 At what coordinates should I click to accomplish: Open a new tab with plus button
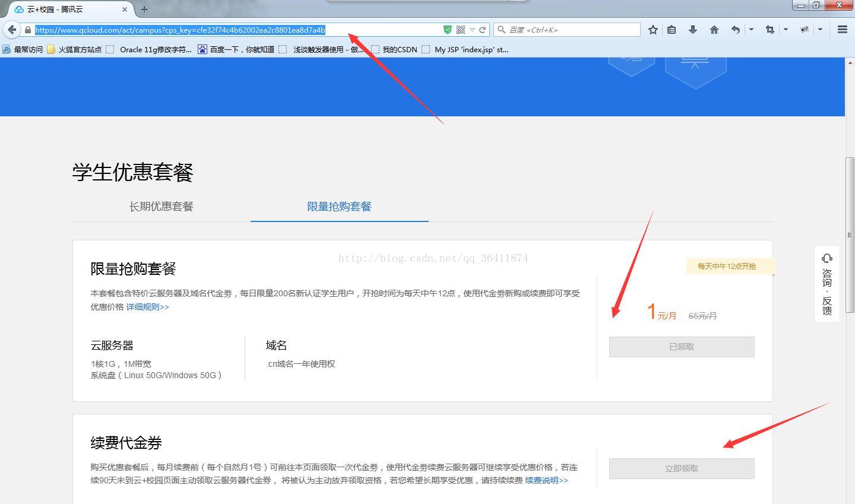coord(144,9)
